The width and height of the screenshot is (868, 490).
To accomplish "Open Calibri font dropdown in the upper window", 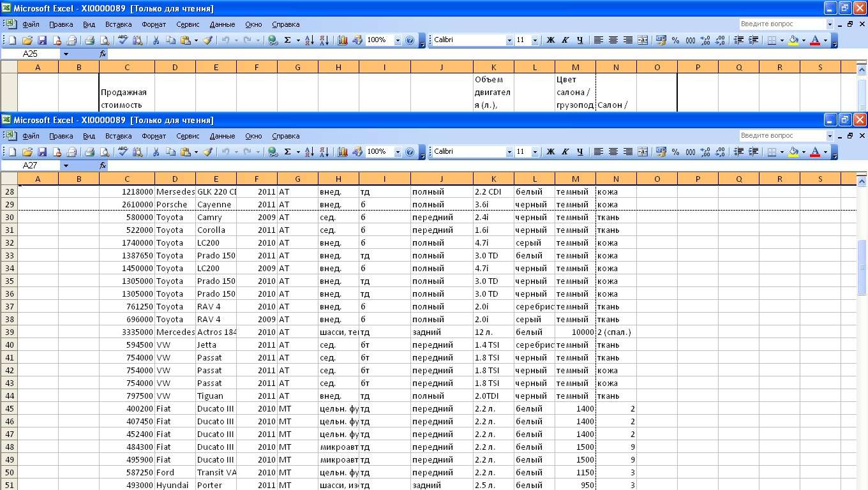I will click(x=509, y=40).
